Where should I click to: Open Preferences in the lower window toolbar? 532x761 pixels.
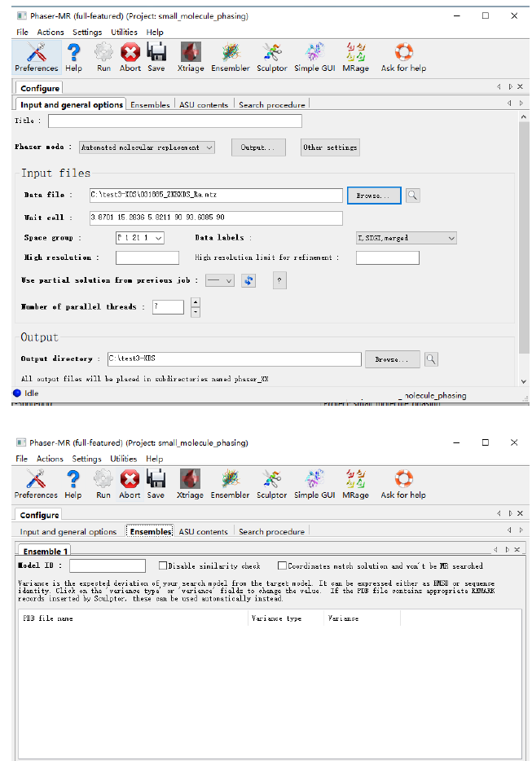36,484
